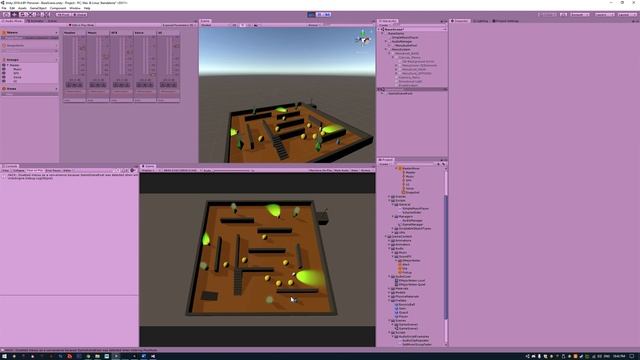Click the Project panel filter-by-type icon
The image size is (640, 360).
click(438, 164)
